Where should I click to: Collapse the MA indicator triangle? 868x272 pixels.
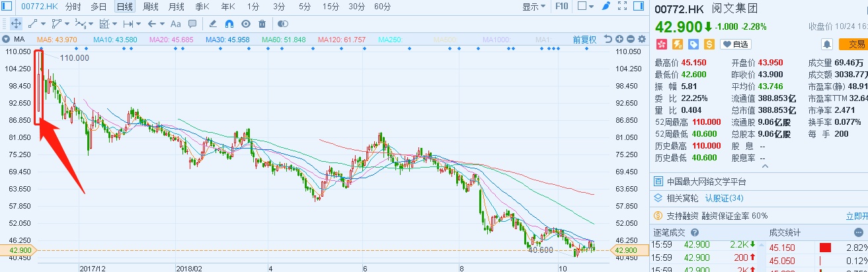pyautogui.click(x=7, y=40)
